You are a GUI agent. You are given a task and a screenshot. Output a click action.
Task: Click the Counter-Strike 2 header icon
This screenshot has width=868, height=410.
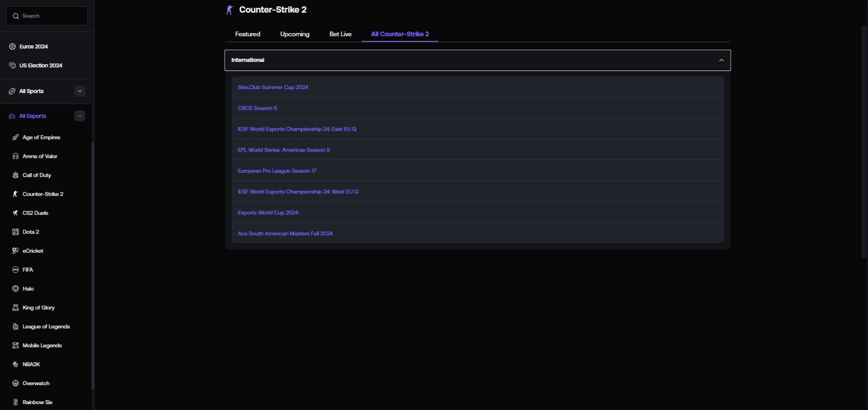click(230, 9)
